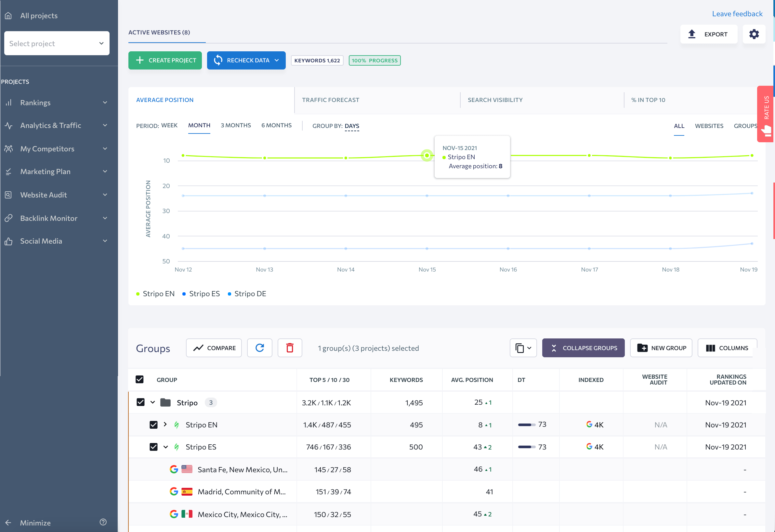Click the Backlink Monitor sidebar icon

click(x=9, y=218)
